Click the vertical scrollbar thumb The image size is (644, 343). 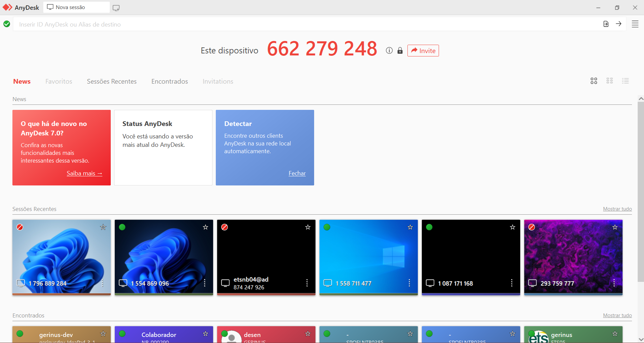click(x=641, y=191)
